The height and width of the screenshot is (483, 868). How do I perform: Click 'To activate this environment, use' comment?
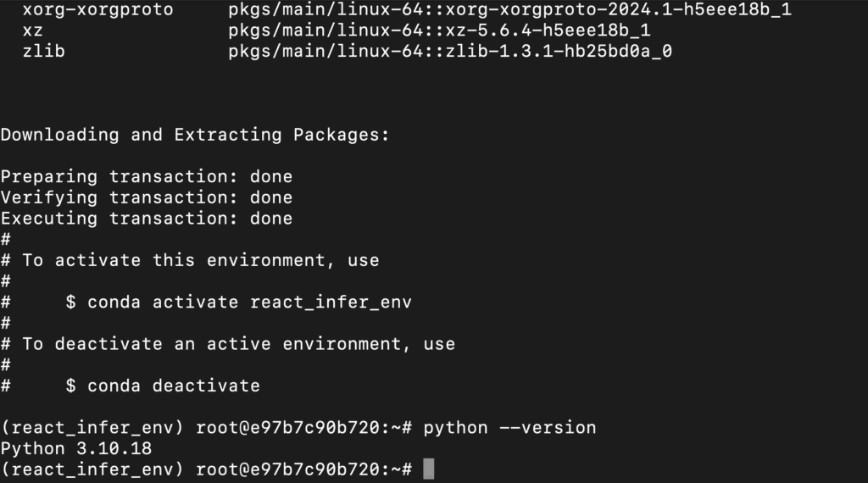(x=200, y=260)
